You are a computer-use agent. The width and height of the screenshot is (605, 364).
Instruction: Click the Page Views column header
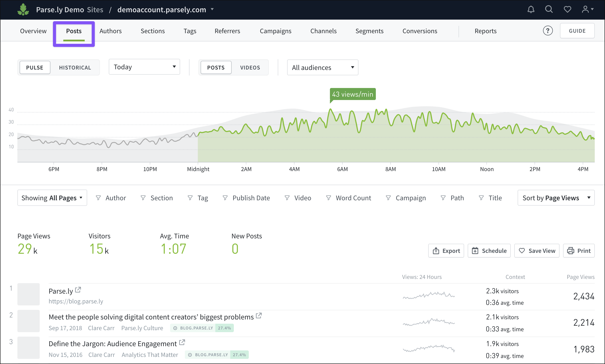coord(580,277)
